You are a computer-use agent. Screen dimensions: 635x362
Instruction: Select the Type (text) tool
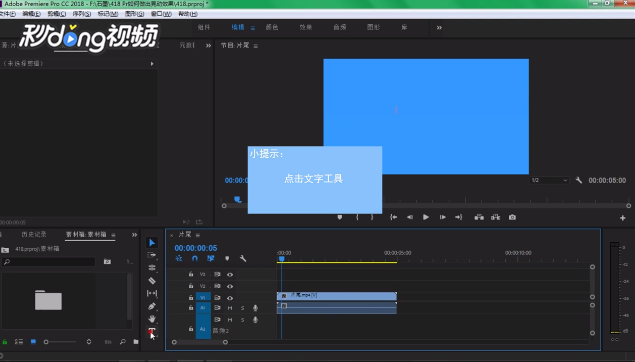click(151, 332)
